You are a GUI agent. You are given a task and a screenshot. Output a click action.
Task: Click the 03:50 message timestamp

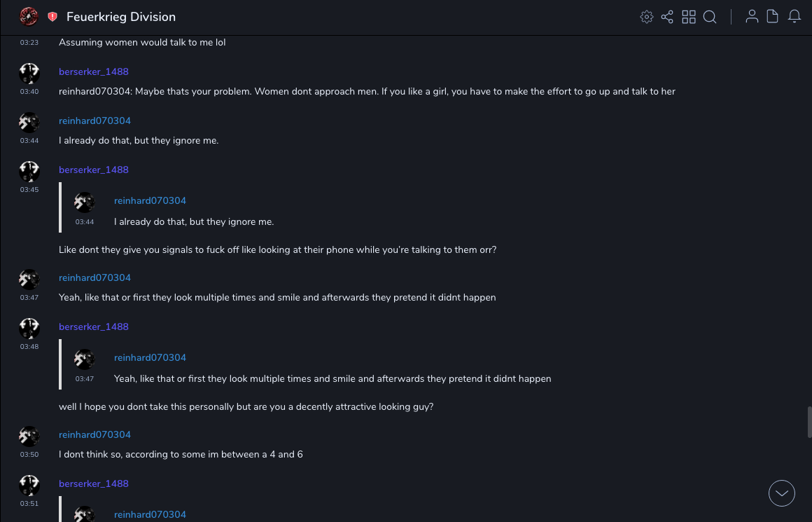(x=29, y=455)
